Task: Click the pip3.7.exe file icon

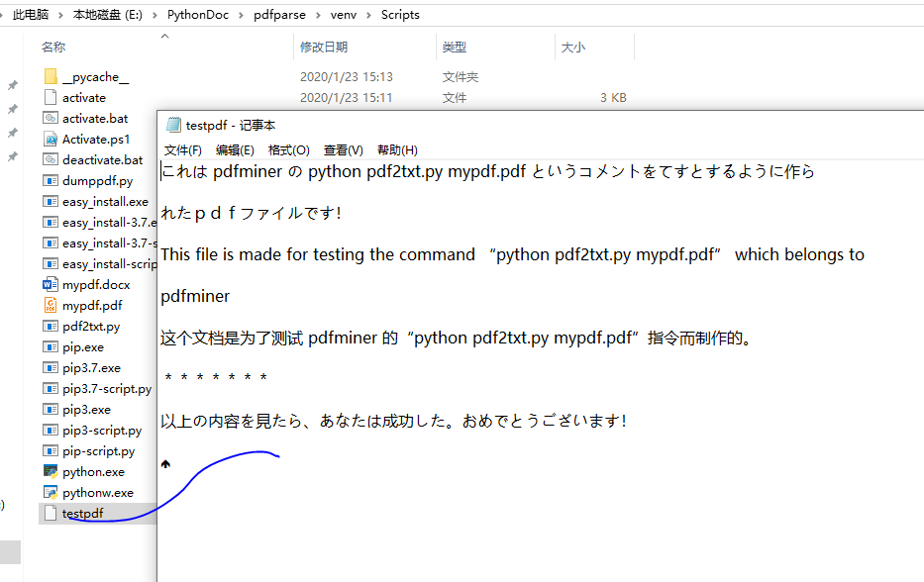Action: point(51,367)
